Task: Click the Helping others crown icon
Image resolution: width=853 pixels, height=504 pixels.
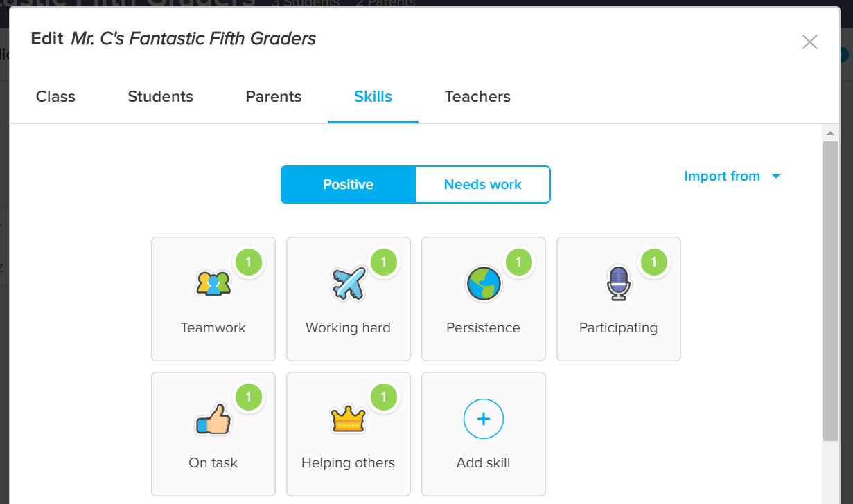Action: [x=348, y=418]
